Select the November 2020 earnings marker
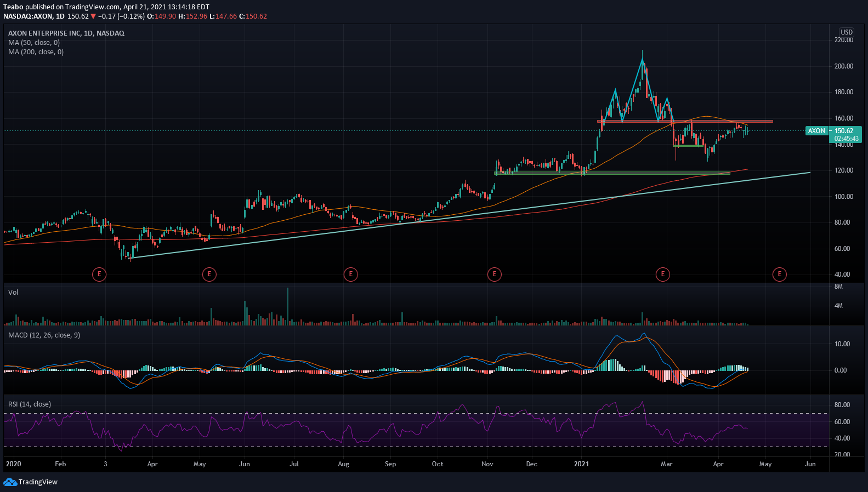The image size is (868, 492). 495,274
